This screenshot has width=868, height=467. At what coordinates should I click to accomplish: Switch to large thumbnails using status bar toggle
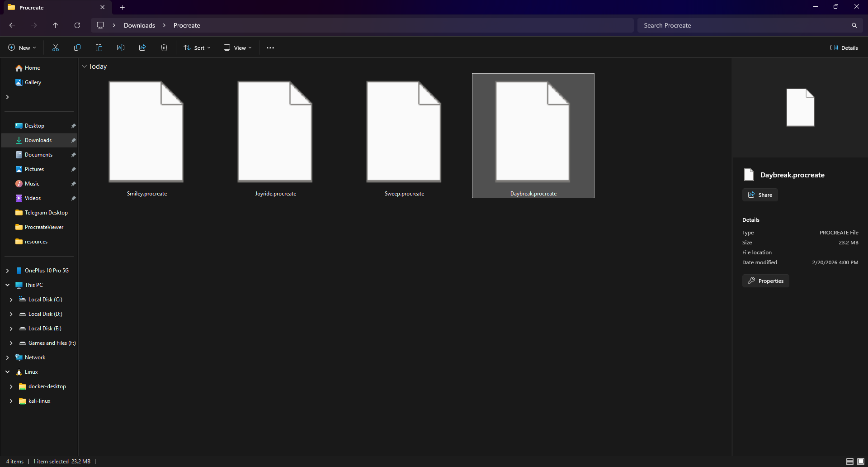[x=860, y=461]
